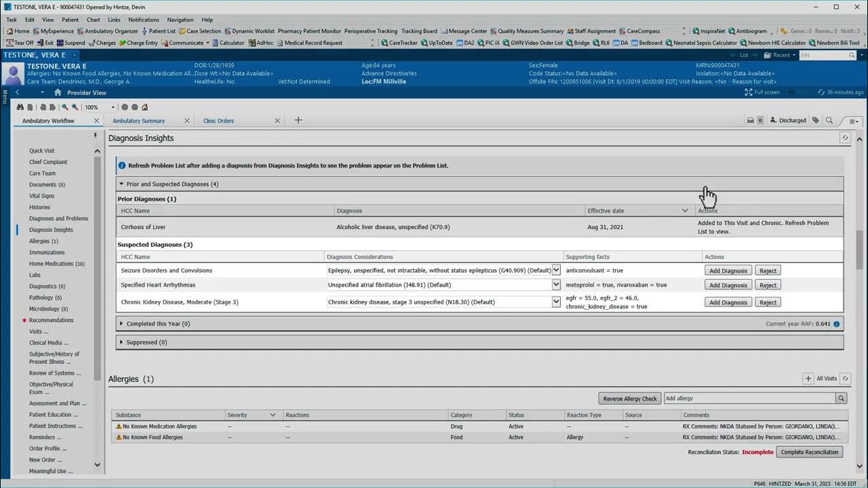Screen dimensions: 868x488
Task: Open the Patient List toolbar shortcut
Action: [159, 31]
